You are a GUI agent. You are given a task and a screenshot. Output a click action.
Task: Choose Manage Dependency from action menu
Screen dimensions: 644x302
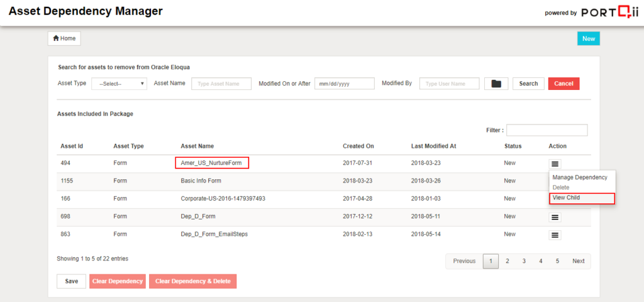tap(579, 177)
